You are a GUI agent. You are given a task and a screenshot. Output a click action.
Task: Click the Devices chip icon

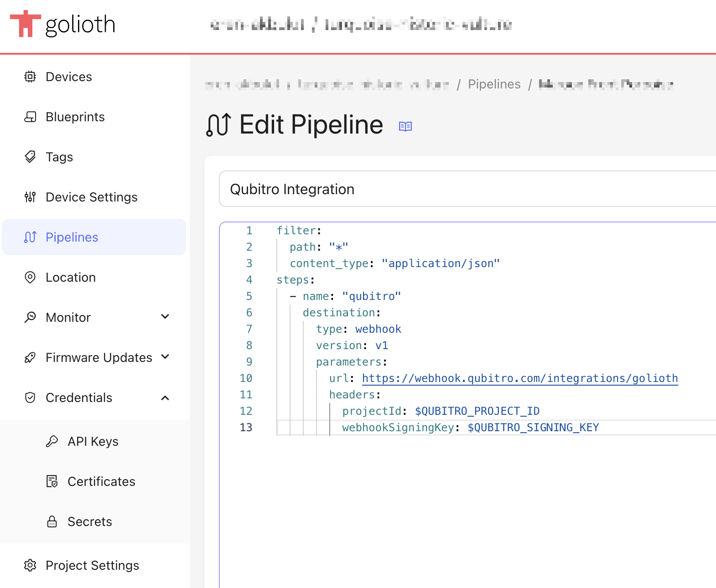point(30,77)
